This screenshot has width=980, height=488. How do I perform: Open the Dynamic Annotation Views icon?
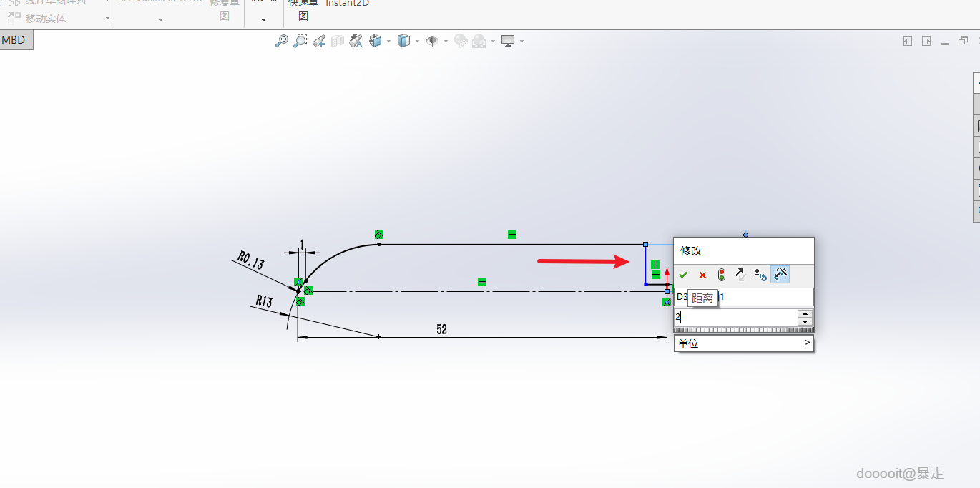pos(356,41)
